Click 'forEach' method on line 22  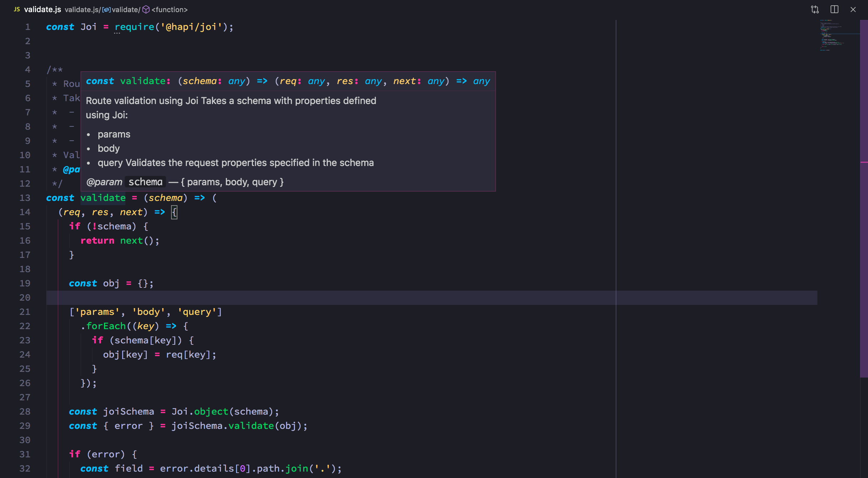click(106, 326)
